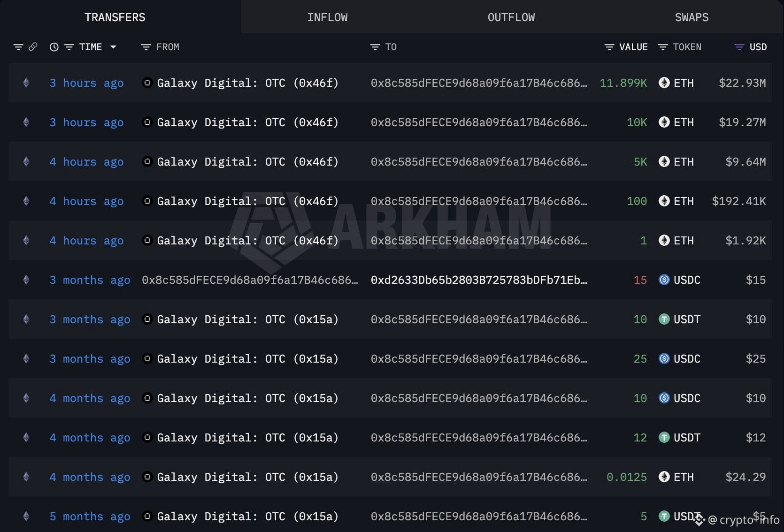Expand the TIME sort dropdown arrow
784x532 pixels.
point(113,47)
